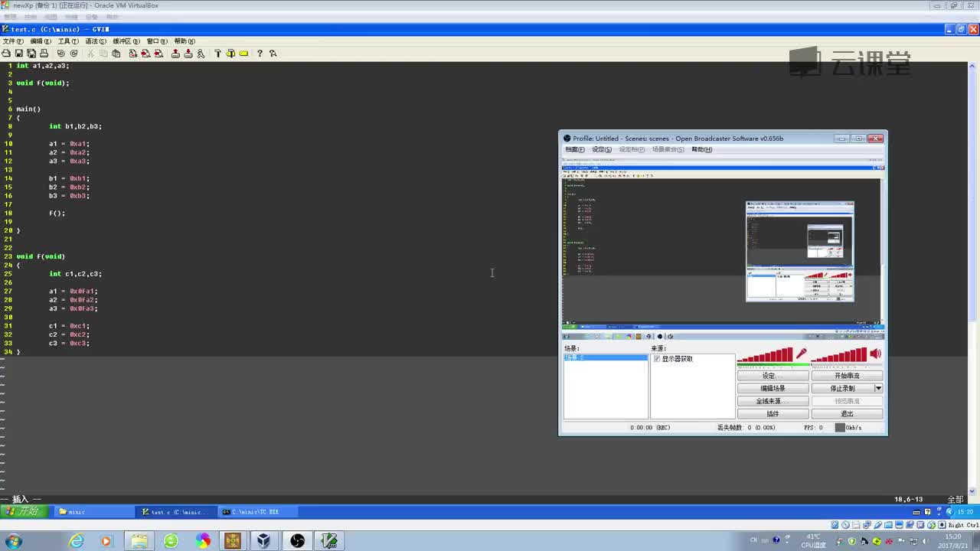Find and replace icon in GVIM toolbar
Screen dimensions: 980x551
[133, 54]
